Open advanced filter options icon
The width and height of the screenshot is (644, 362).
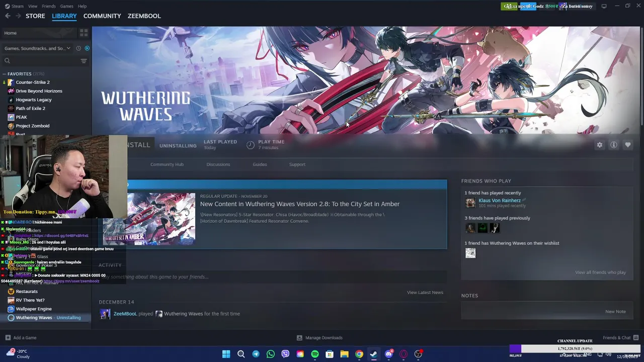point(84,61)
